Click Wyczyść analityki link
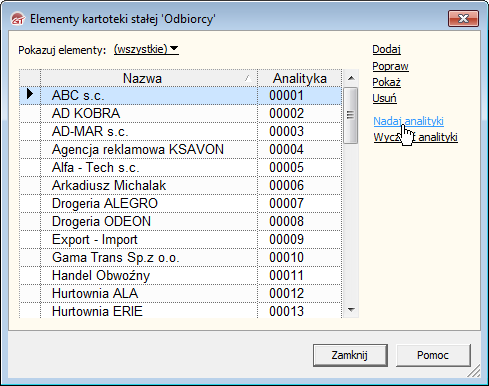The height and width of the screenshot is (386, 489). pyautogui.click(x=415, y=137)
